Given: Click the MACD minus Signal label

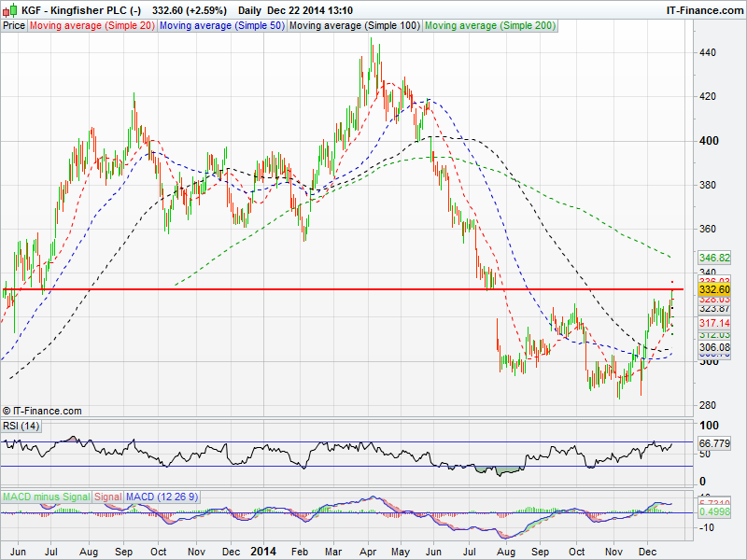Looking at the screenshot, I should [46, 497].
